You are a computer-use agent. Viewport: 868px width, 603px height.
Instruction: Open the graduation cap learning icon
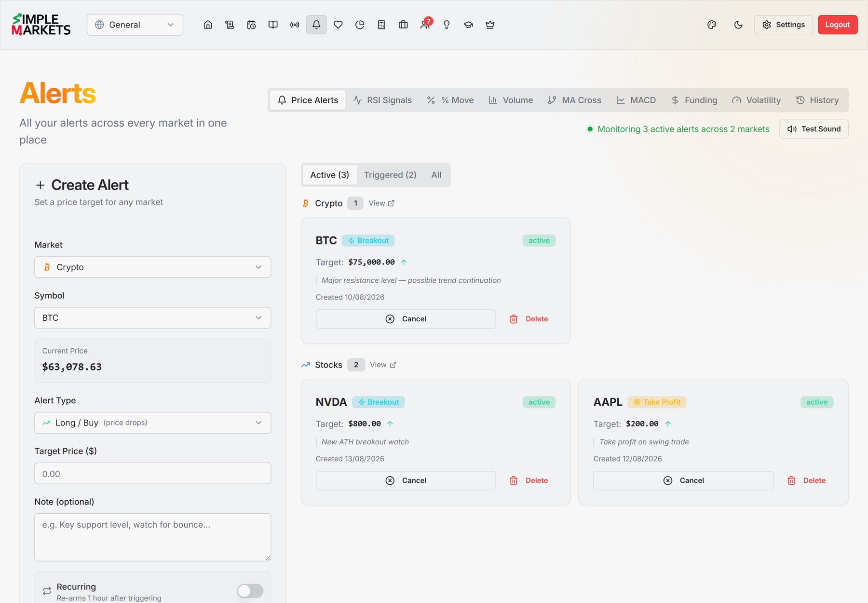468,25
